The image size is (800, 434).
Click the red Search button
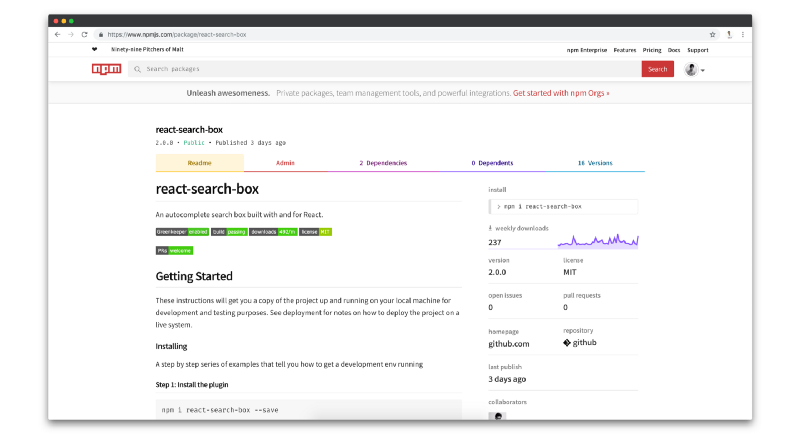click(657, 69)
